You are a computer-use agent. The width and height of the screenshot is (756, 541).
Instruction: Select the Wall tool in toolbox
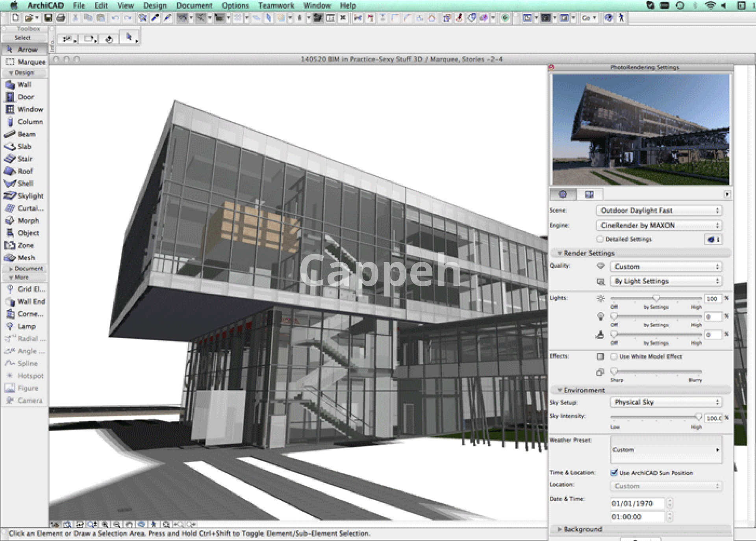(x=24, y=85)
